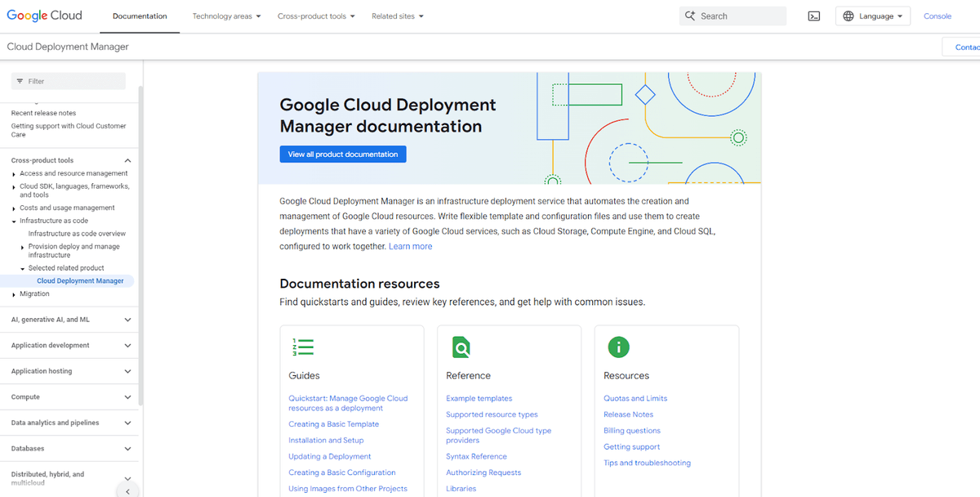Screen dimensions: 980x497
Task: Open Authorizing Requests reference
Action: click(x=483, y=472)
